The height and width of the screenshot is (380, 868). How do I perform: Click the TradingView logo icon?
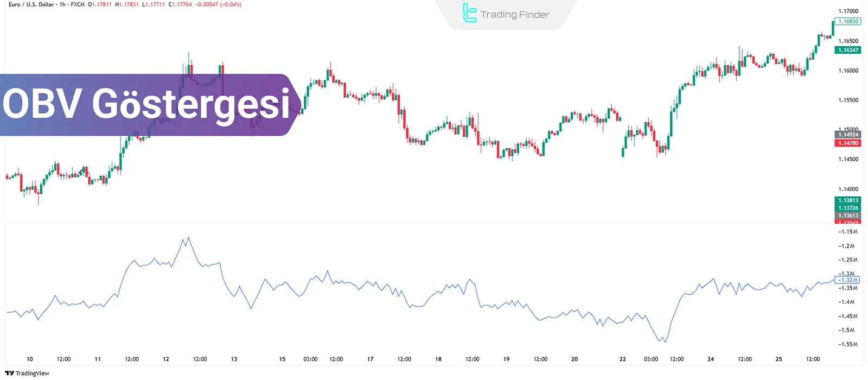click(9, 373)
